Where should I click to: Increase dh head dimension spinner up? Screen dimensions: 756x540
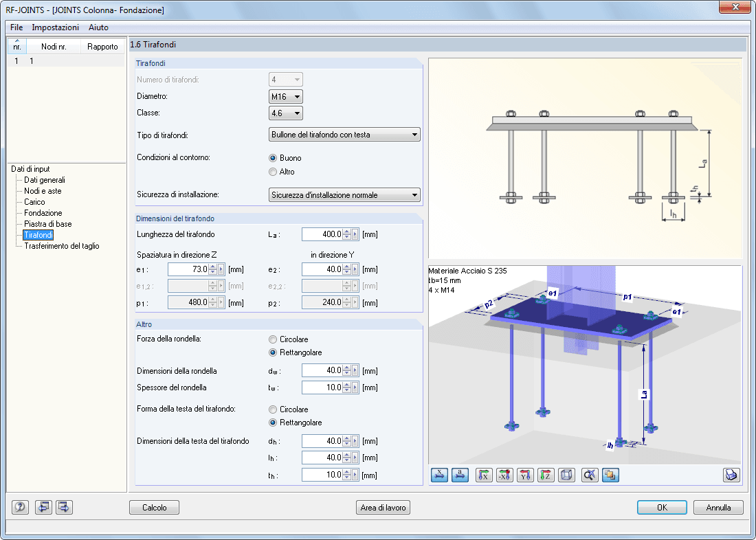pos(346,438)
